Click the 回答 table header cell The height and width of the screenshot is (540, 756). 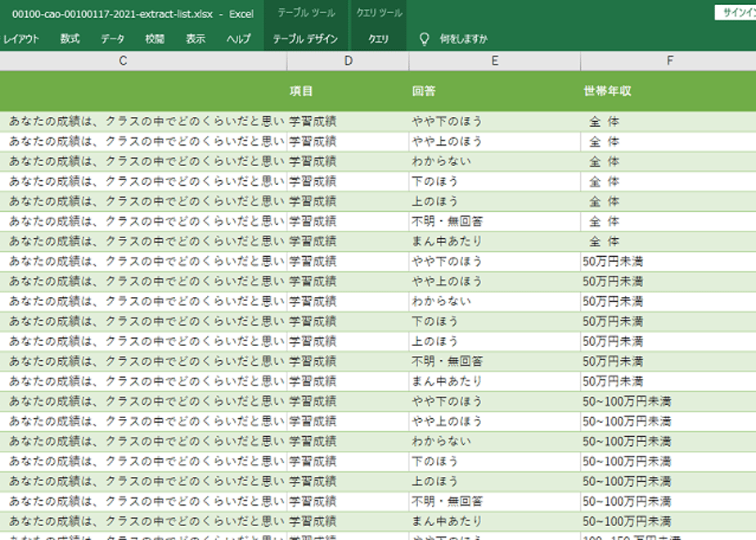[x=495, y=91]
